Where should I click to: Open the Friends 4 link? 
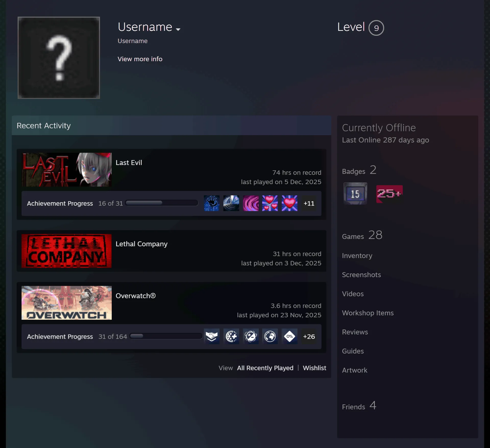(359, 406)
